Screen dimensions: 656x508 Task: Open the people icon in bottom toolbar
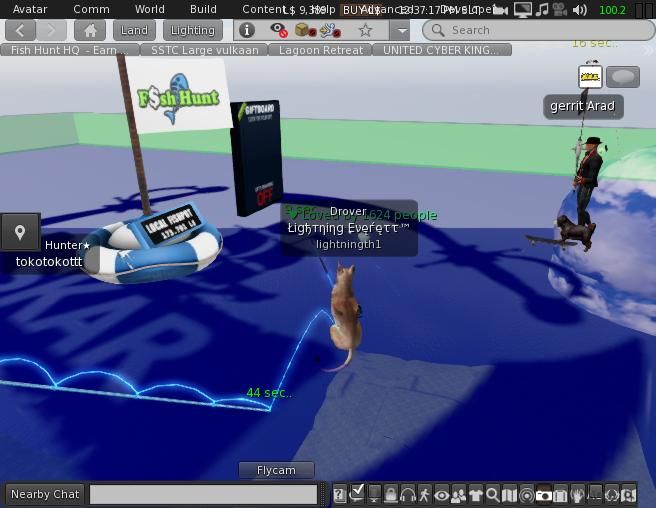click(459, 495)
